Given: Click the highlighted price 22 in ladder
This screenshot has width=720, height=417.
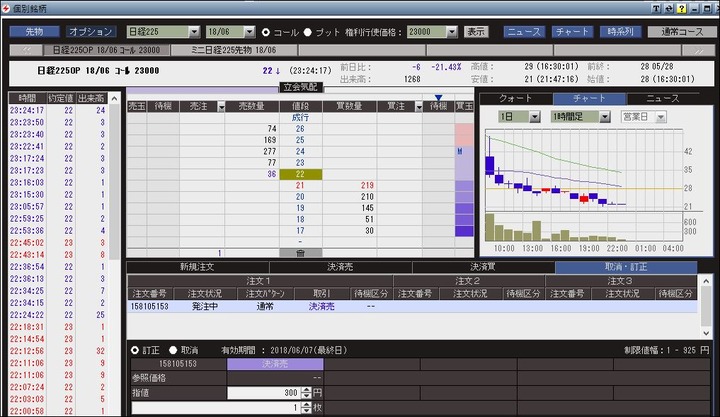Looking at the screenshot, I should tap(300, 175).
